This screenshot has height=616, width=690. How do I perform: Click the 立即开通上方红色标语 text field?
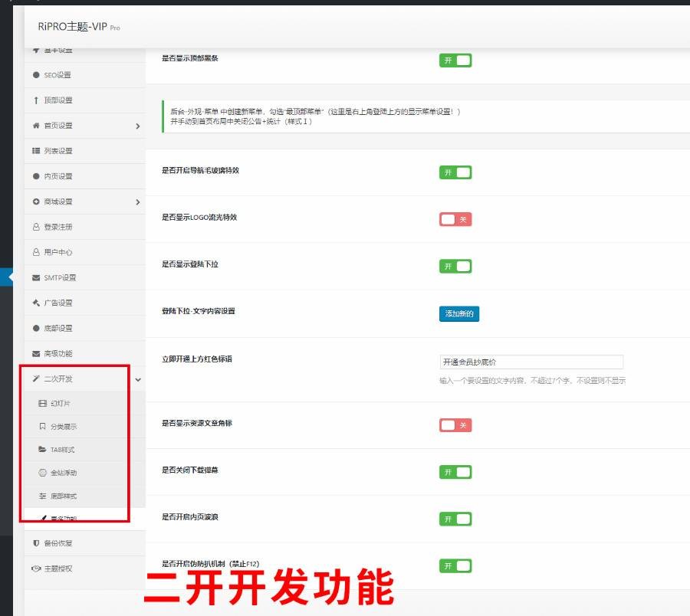click(x=531, y=362)
